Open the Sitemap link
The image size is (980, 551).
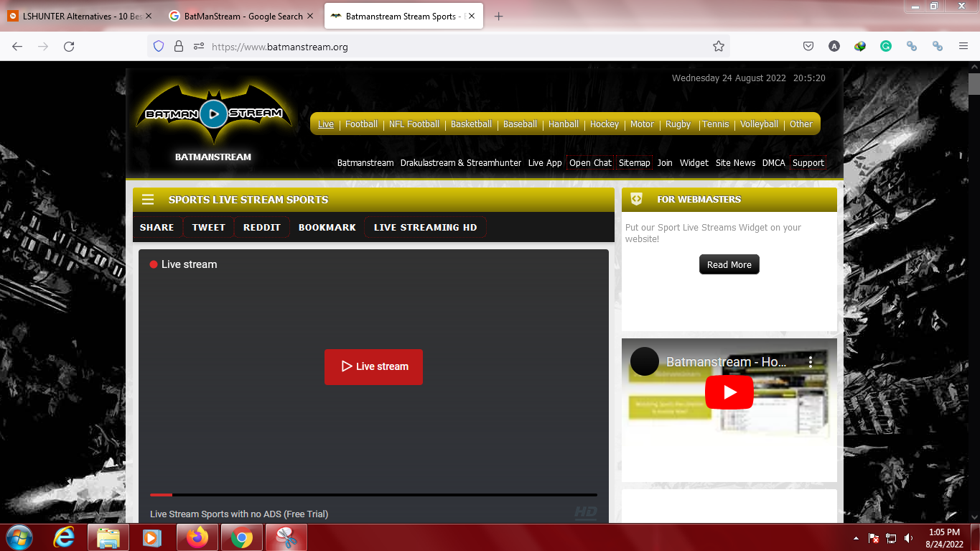tap(635, 163)
